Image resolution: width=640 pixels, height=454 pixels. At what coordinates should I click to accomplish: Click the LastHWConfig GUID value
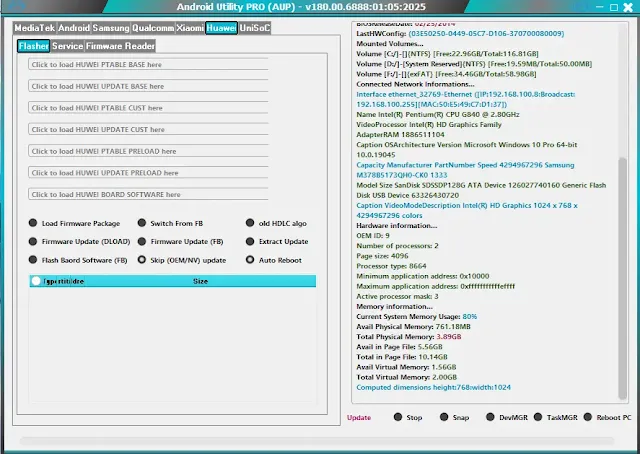(486, 33)
